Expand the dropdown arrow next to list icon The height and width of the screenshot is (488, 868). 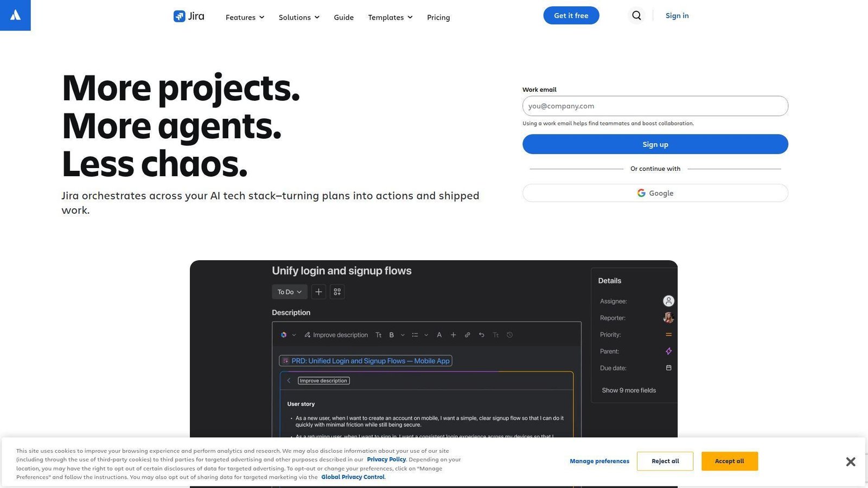click(426, 335)
